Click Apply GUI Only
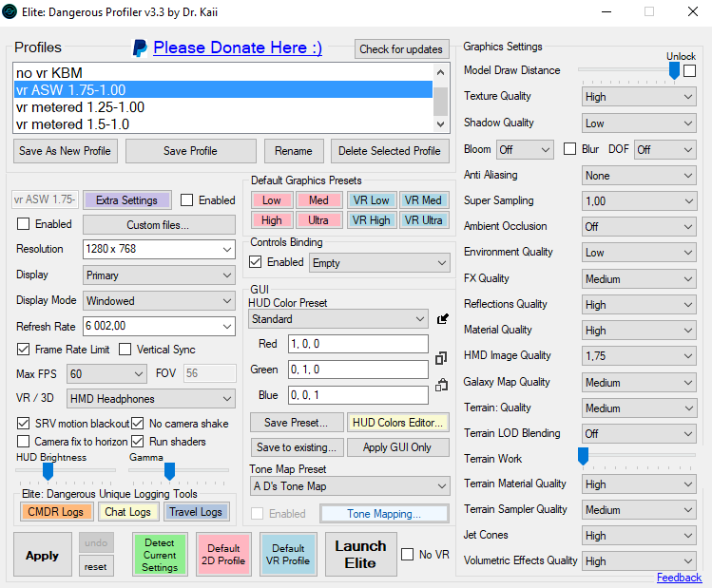 (397, 447)
